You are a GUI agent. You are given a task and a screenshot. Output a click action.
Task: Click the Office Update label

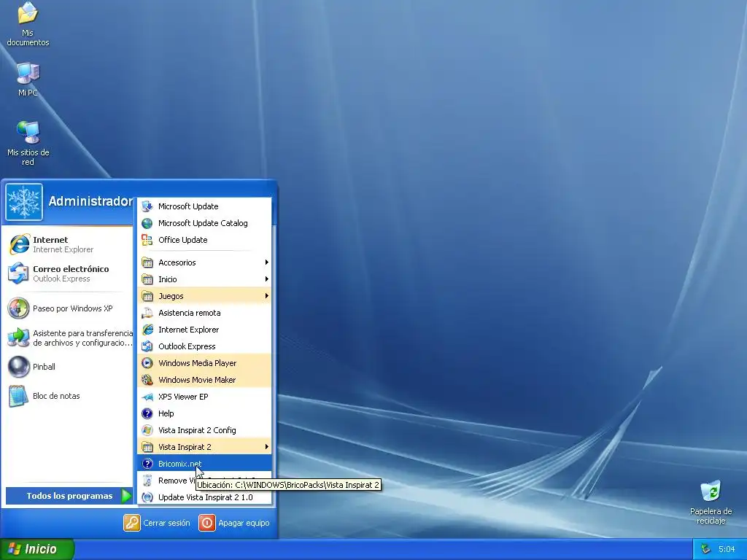(x=183, y=240)
